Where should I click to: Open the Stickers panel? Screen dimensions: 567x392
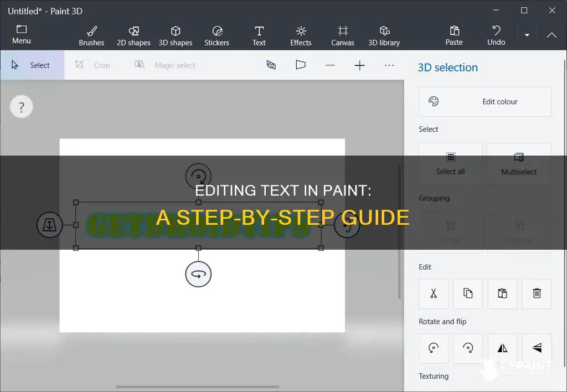pos(217,36)
